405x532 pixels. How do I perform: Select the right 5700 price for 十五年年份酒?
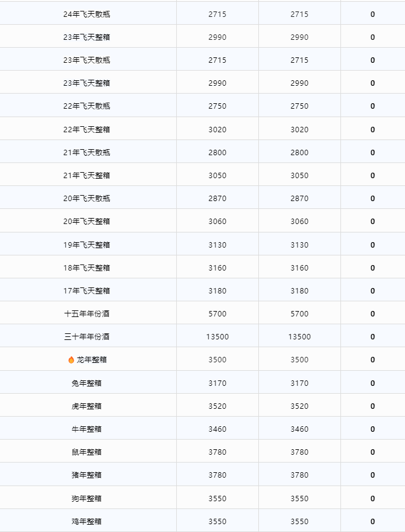[299, 313]
